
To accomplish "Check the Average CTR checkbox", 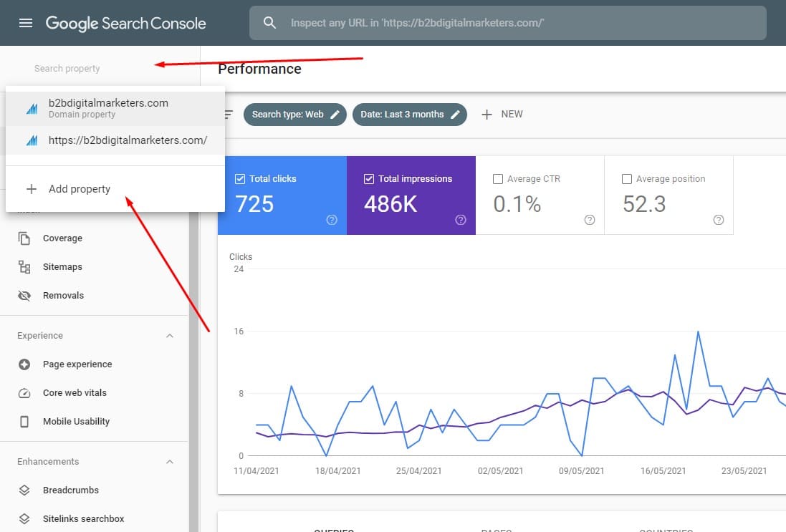I will pyautogui.click(x=498, y=179).
